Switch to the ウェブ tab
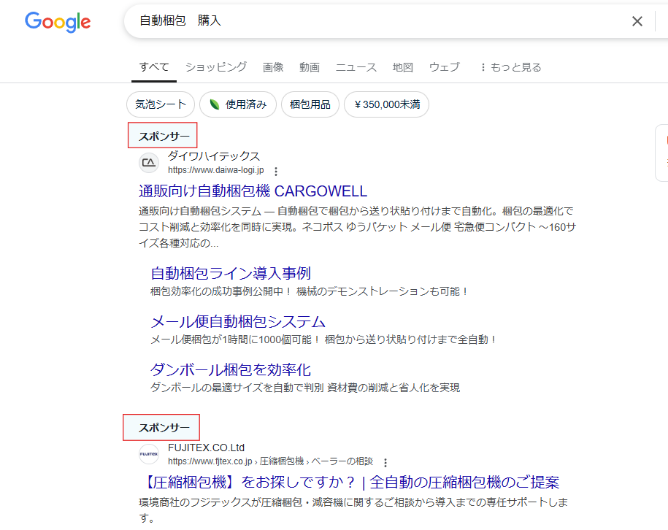 coord(444,67)
